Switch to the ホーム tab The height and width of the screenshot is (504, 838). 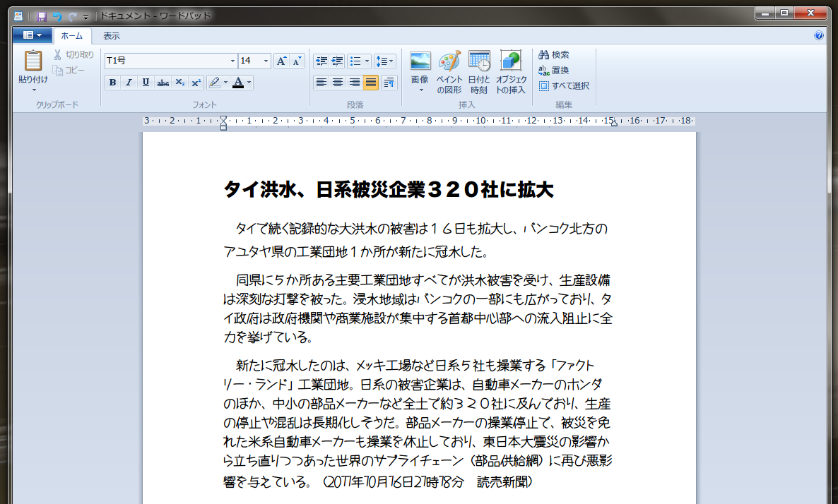click(x=71, y=36)
